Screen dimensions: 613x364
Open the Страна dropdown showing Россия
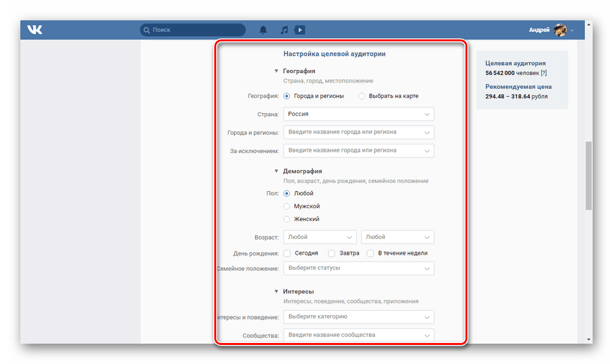[359, 114]
